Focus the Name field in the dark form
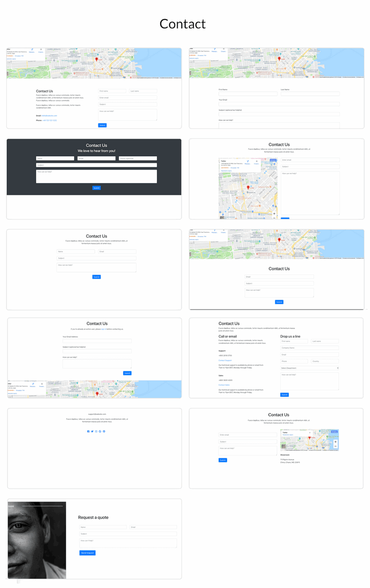 pos(55,158)
